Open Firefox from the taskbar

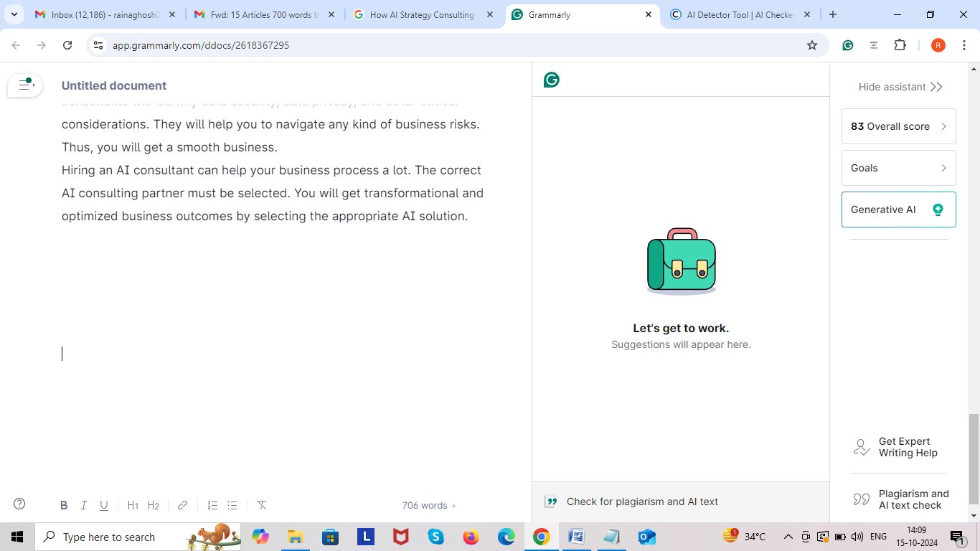pyautogui.click(x=471, y=537)
